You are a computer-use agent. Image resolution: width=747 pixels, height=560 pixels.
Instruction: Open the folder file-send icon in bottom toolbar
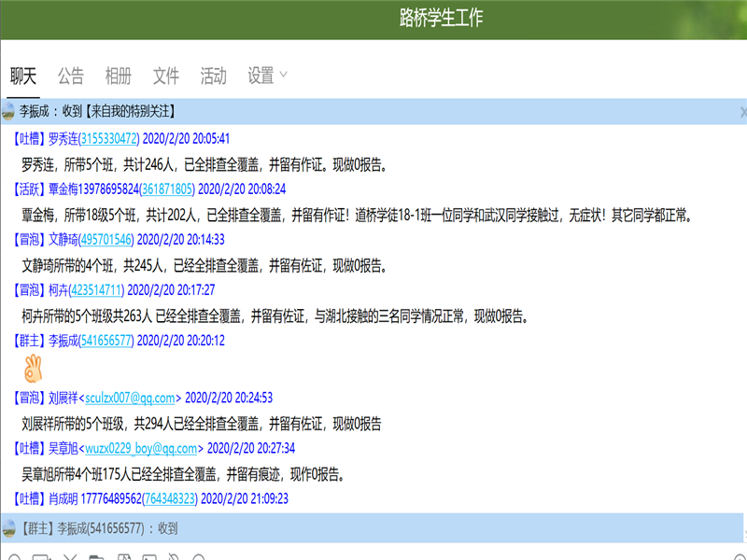click(x=96, y=558)
